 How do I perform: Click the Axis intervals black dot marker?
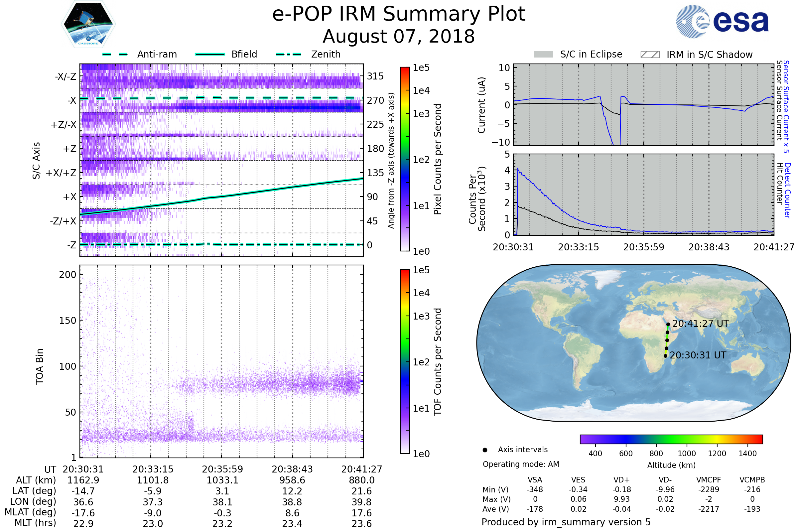485,450
